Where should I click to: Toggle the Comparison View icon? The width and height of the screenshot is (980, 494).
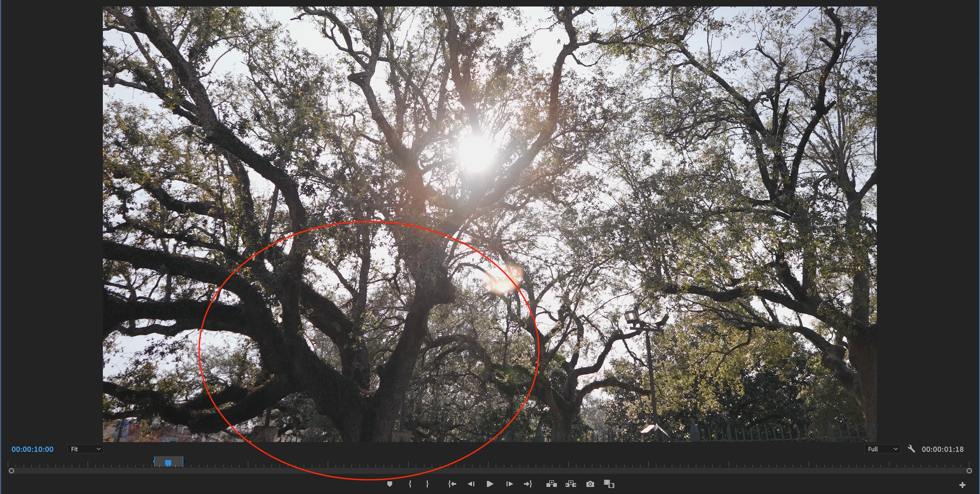coord(609,484)
